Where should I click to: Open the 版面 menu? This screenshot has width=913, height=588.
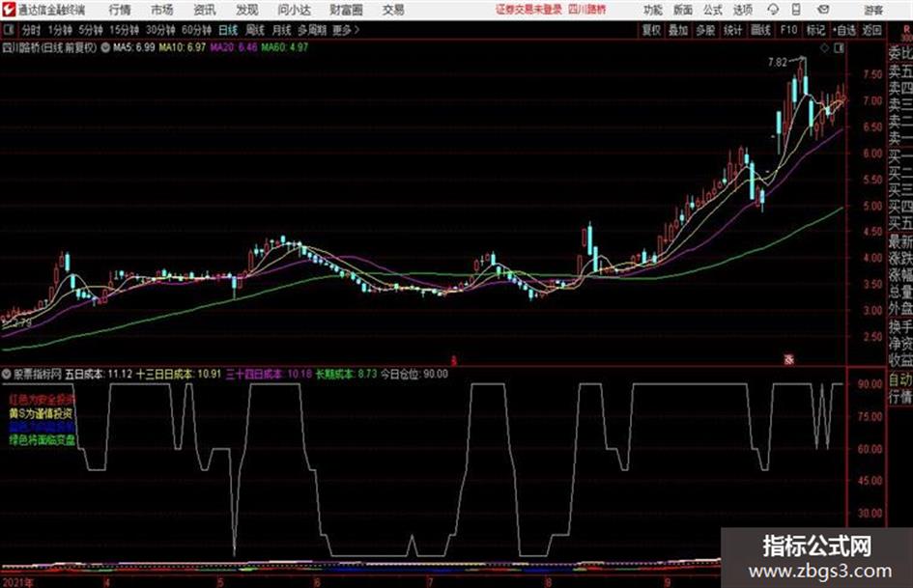[x=682, y=10]
